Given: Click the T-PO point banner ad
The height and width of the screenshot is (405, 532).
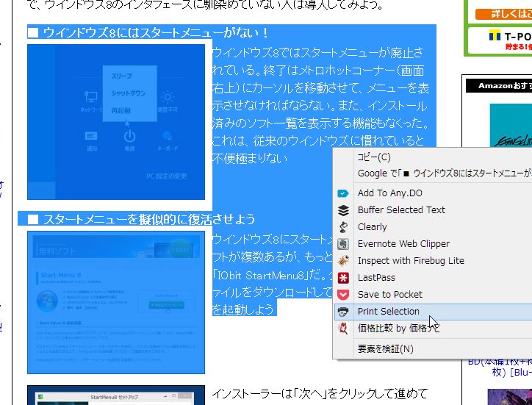Looking at the screenshot, I should tap(500, 41).
